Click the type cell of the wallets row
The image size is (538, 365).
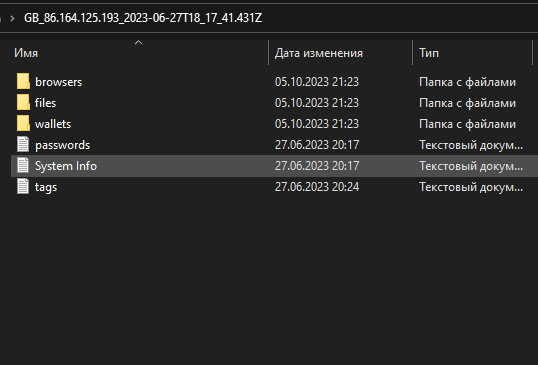point(467,124)
